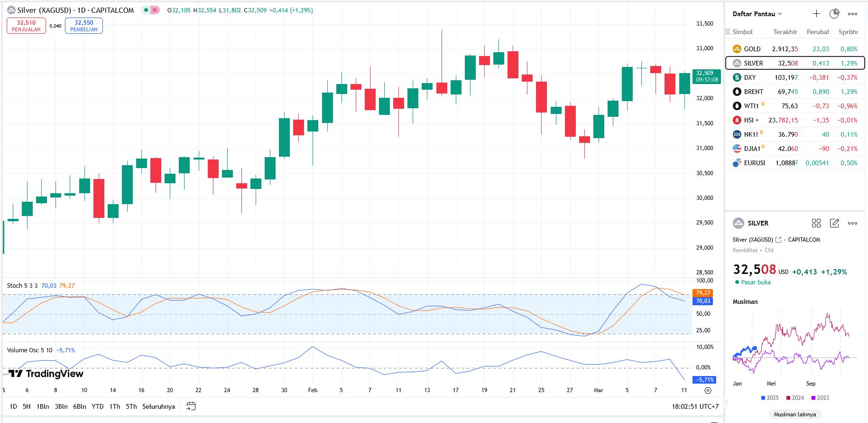Click the Musiman lainnya button
This screenshot has height=423, width=868.
[794, 414]
